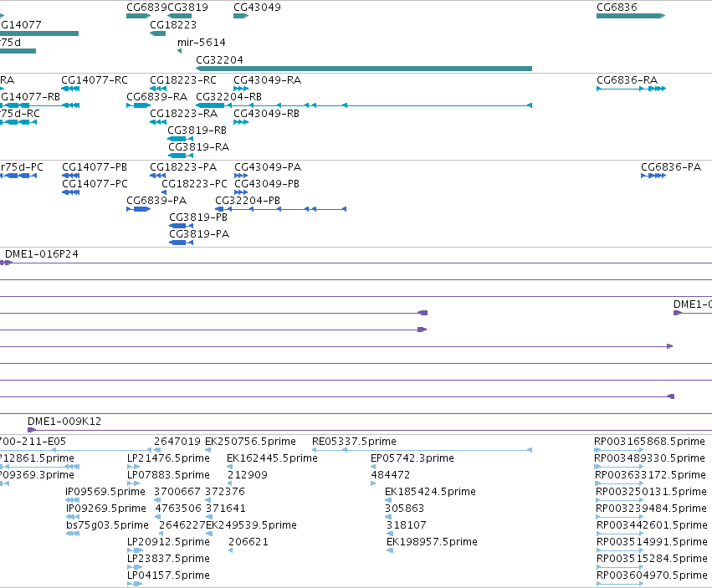Click the RP003515284.5prime EST label
Viewport: 712px width, 588px height.
point(652,559)
